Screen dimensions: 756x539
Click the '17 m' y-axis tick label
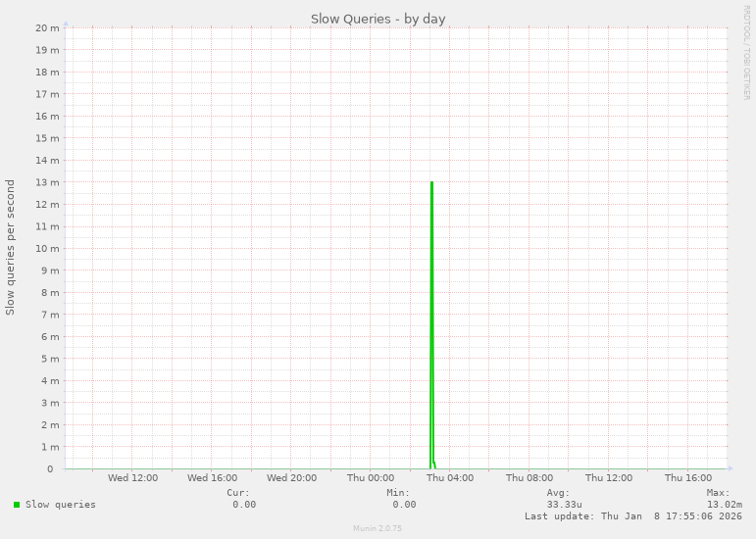tap(47, 94)
